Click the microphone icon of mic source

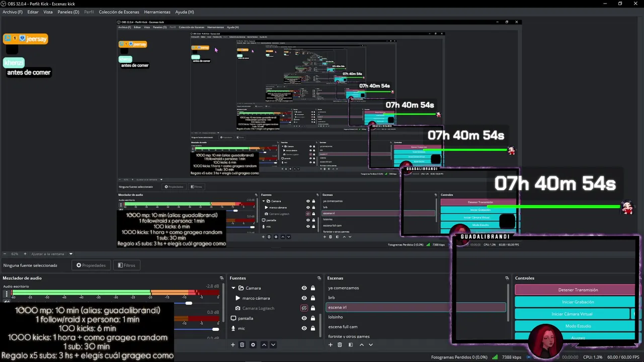233,328
